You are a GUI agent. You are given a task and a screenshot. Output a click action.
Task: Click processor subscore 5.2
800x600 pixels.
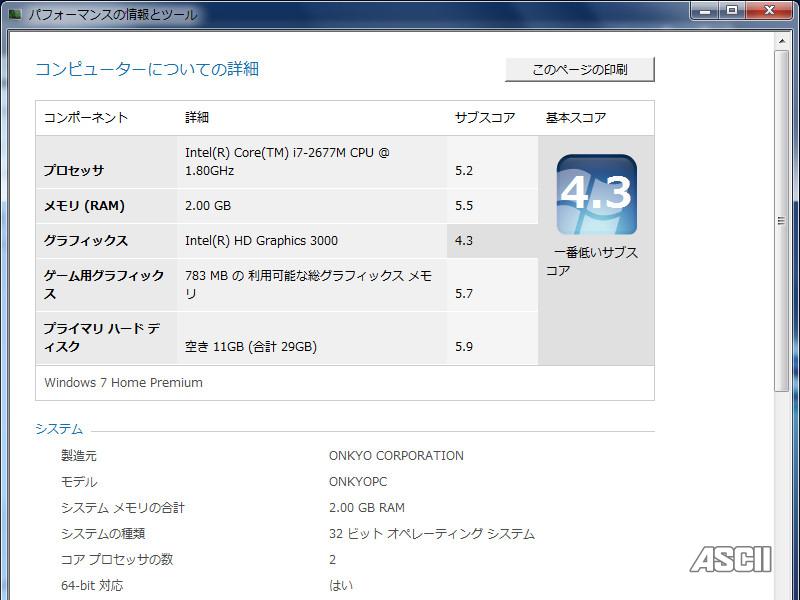(464, 171)
